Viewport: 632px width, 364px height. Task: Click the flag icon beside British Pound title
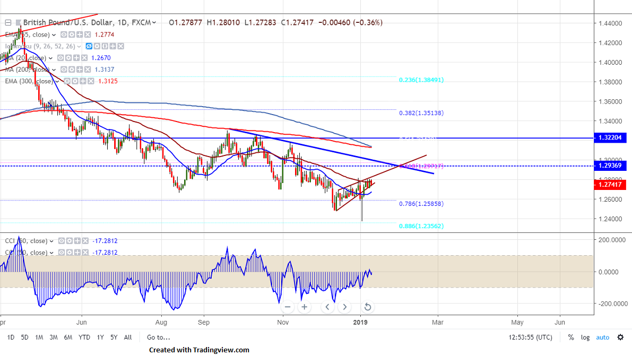[19, 23]
